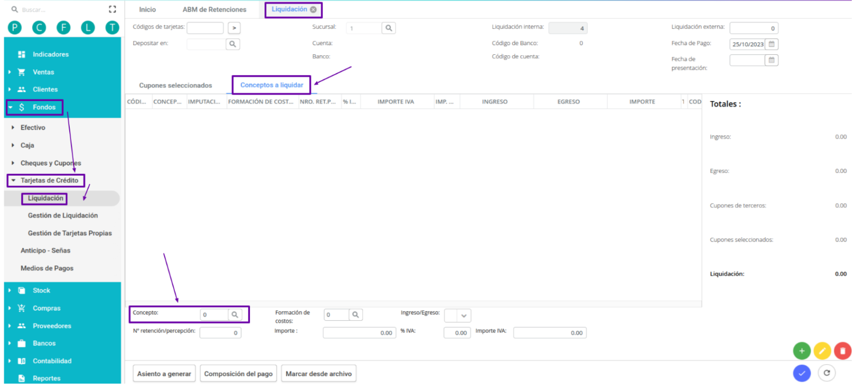Focus the Importe amount field
The image size is (868, 387).
point(359,333)
